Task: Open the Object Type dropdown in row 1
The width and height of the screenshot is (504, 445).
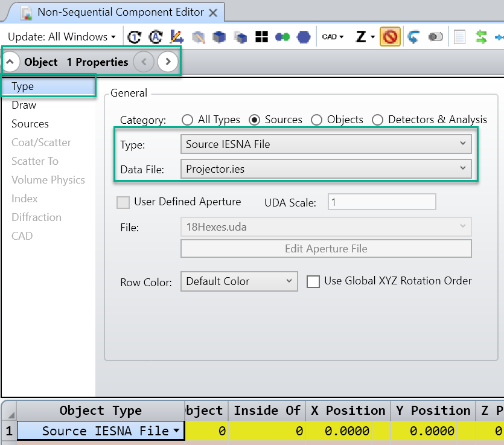Action: pyautogui.click(x=176, y=431)
